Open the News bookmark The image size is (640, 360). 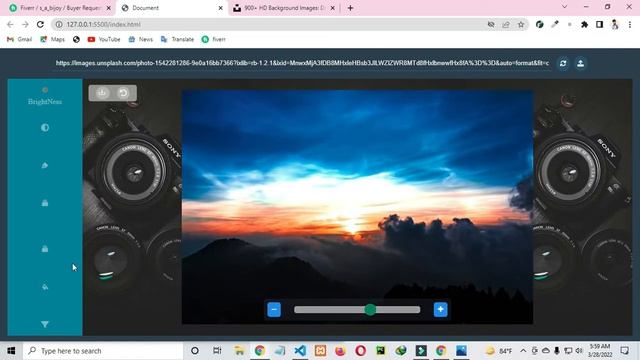coord(140,39)
